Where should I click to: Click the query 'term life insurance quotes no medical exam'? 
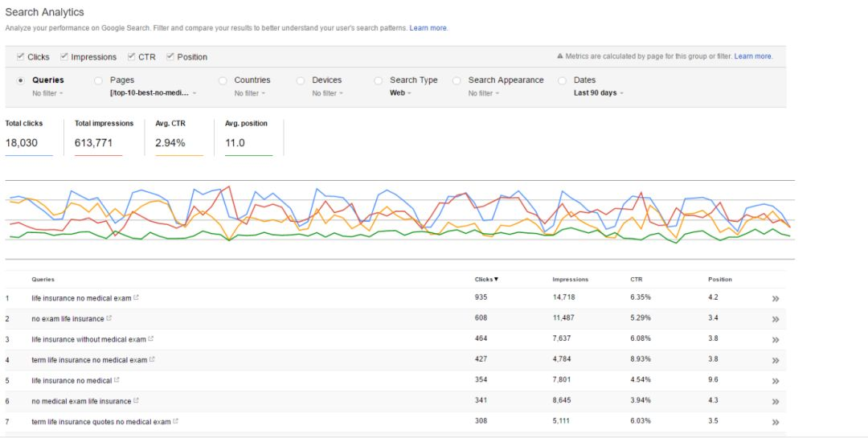point(101,421)
